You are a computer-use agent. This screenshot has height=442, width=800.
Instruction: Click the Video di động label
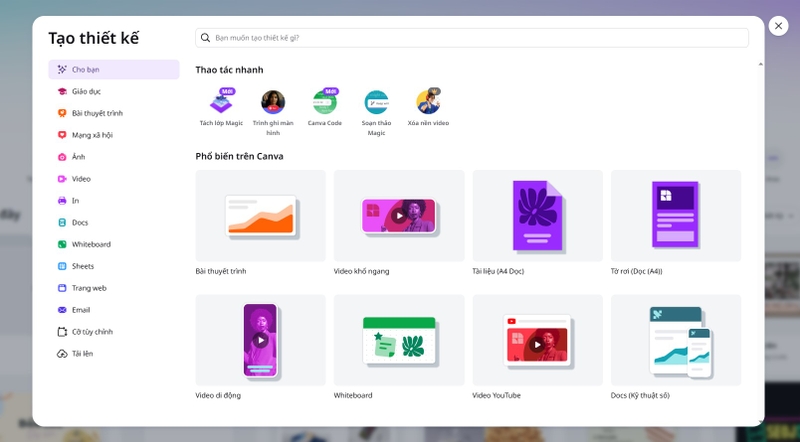(x=218, y=396)
